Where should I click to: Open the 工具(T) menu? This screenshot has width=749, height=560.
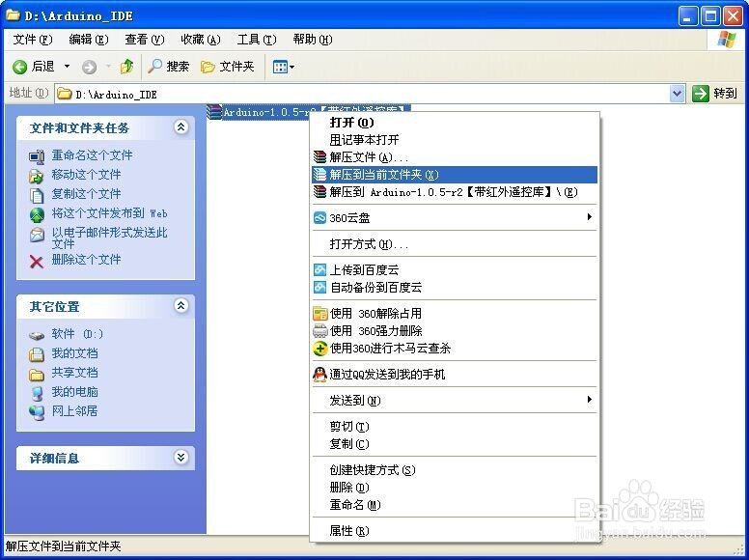(257, 40)
